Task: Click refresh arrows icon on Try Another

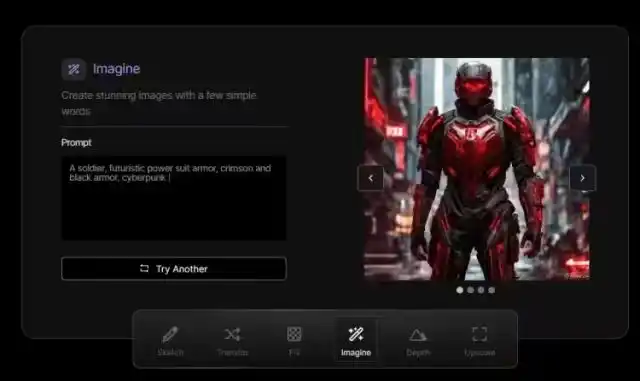Action: tap(144, 268)
